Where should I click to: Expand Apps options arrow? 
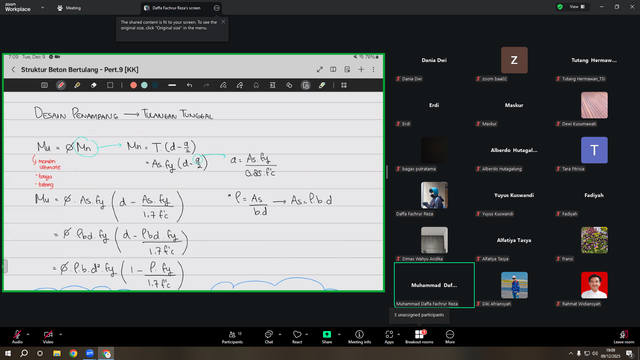coord(398,334)
